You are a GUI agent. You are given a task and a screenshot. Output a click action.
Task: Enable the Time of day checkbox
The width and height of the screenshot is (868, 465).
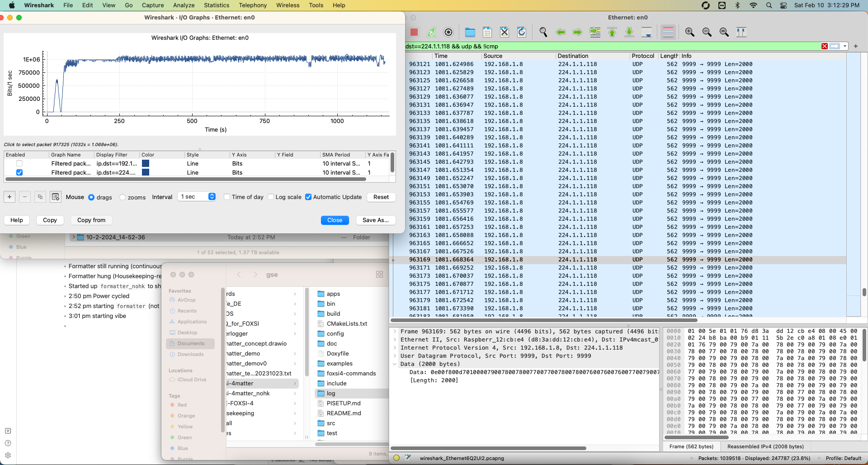(227, 197)
